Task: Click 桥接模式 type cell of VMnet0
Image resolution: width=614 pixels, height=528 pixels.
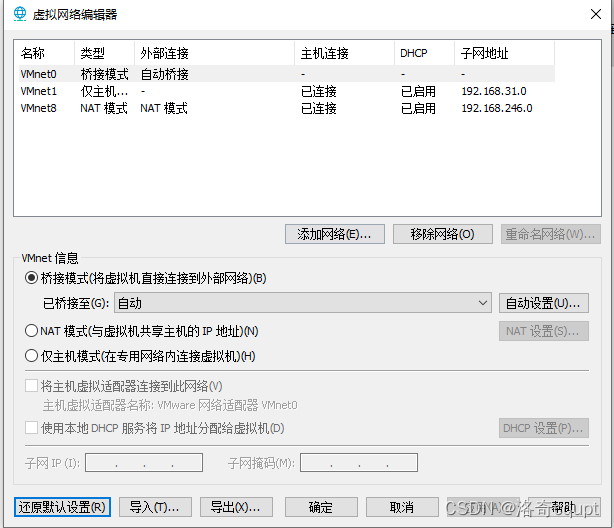Action: tap(104, 74)
